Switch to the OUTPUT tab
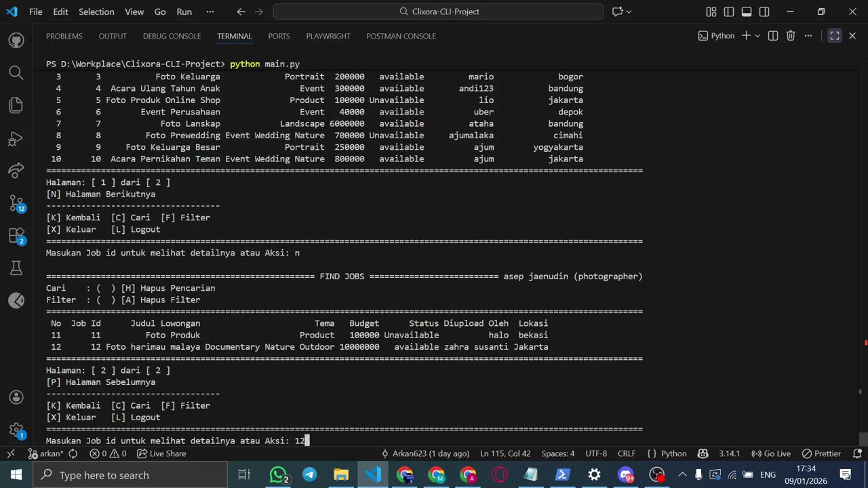Screen dimensions: 868x488 pos(113,36)
